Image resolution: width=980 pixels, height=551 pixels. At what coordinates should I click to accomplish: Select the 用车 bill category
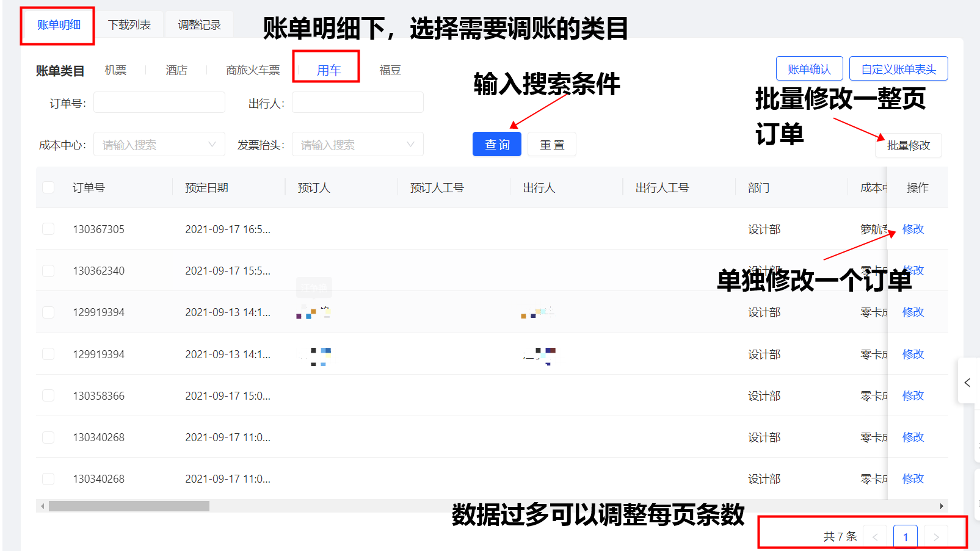click(x=328, y=70)
